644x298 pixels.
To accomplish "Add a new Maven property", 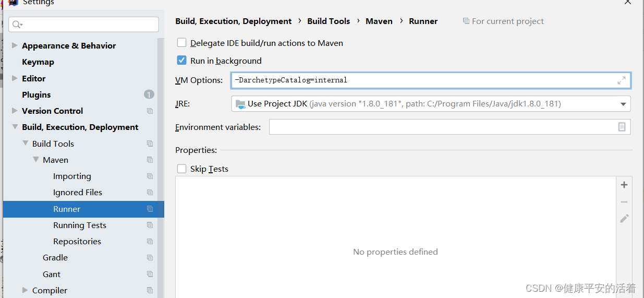I will point(624,185).
